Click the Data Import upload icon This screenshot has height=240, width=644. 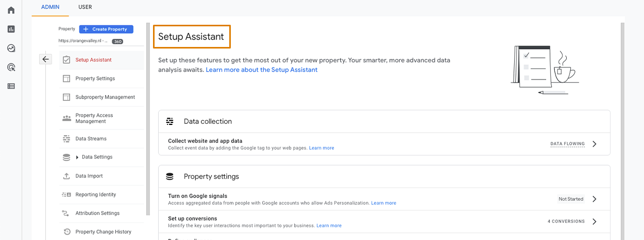(x=66, y=176)
